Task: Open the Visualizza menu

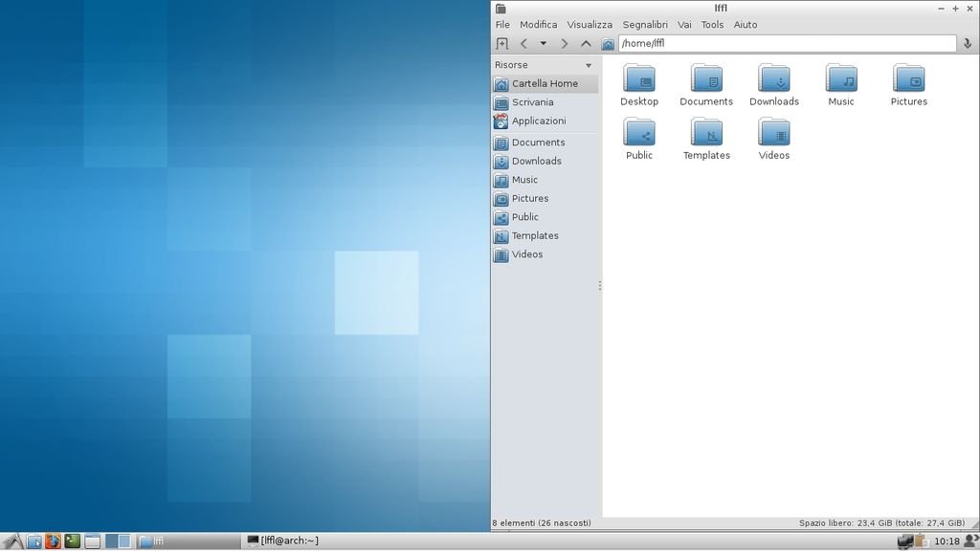Action: [x=589, y=25]
